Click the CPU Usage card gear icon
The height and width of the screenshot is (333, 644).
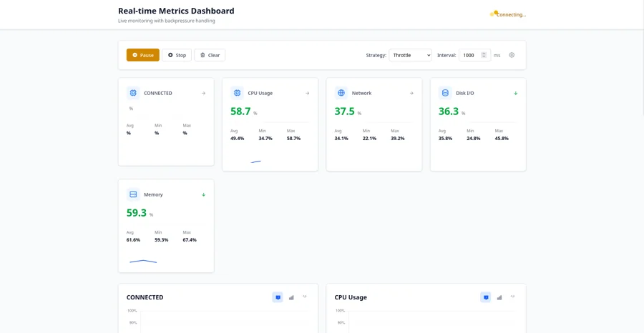[x=237, y=93]
